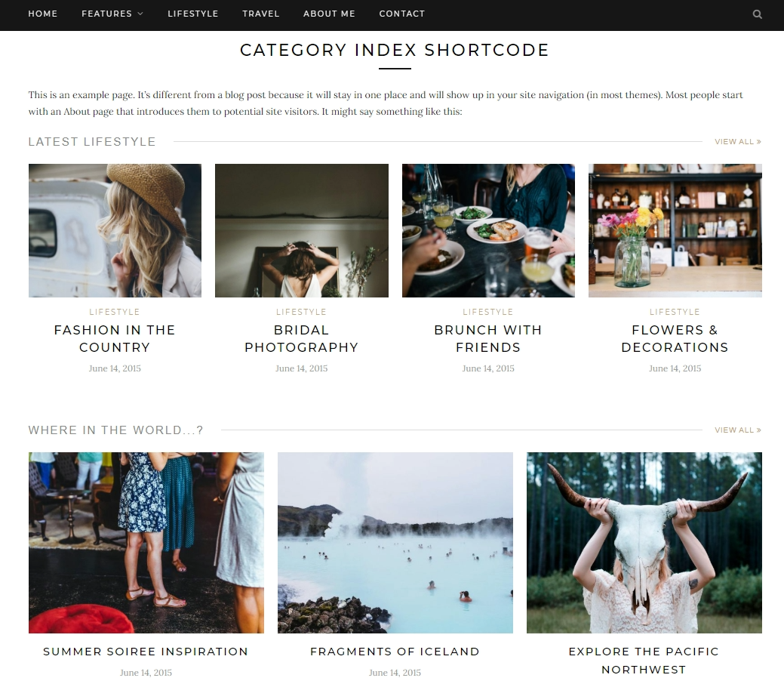Click Lifestyle category label above Fashion post

(x=115, y=312)
